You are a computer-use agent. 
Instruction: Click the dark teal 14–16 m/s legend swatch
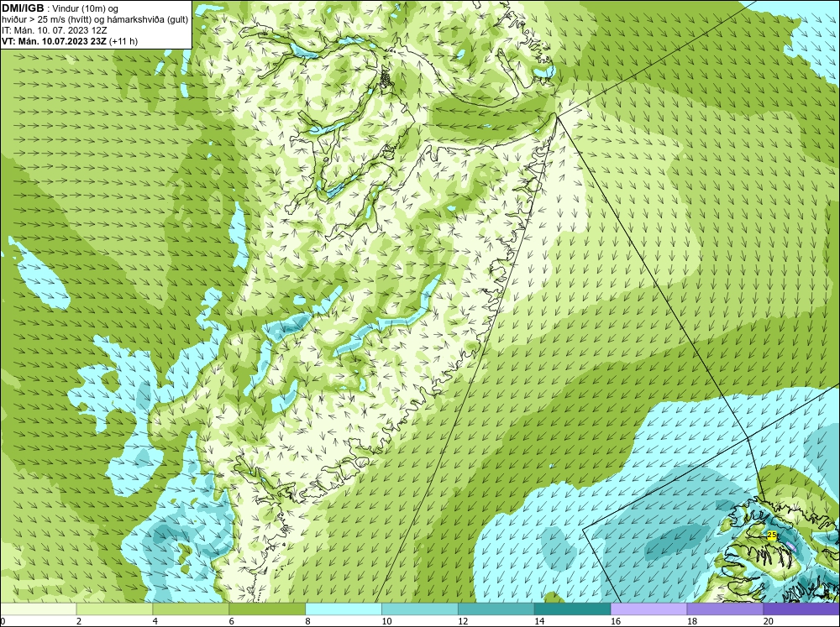(572, 609)
